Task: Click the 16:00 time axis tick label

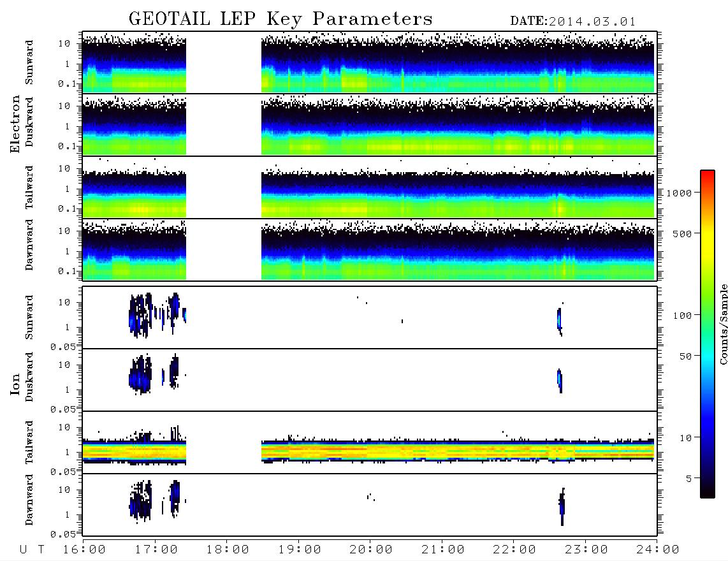Action: 85,550
